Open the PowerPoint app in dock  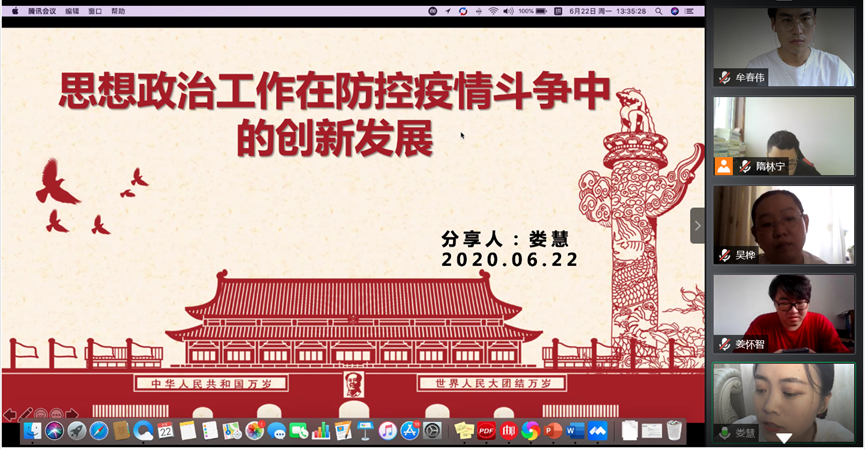(x=553, y=431)
